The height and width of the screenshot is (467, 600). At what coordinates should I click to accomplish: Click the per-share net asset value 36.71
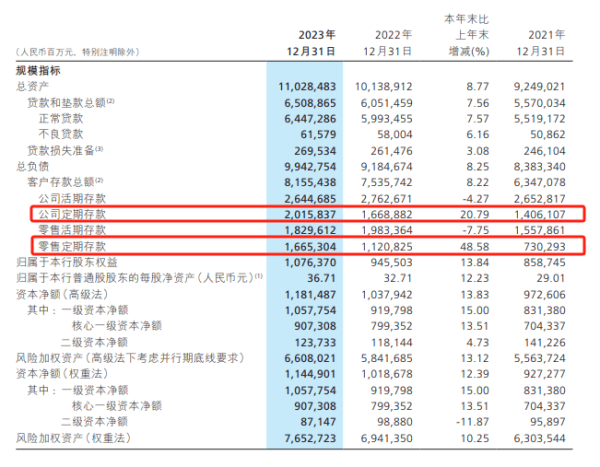(324, 275)
